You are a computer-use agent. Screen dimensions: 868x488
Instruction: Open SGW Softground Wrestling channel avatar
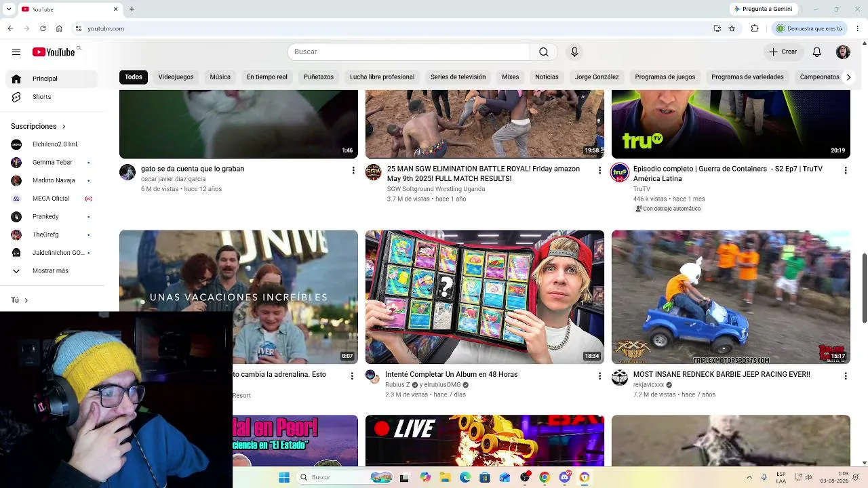pos(374,172)
